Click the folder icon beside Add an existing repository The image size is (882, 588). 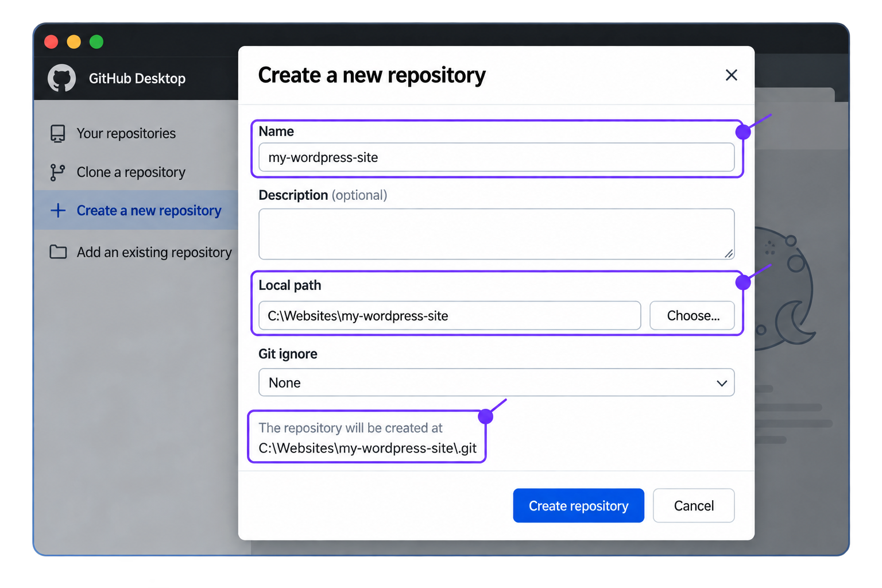click(x=58, y=252)
